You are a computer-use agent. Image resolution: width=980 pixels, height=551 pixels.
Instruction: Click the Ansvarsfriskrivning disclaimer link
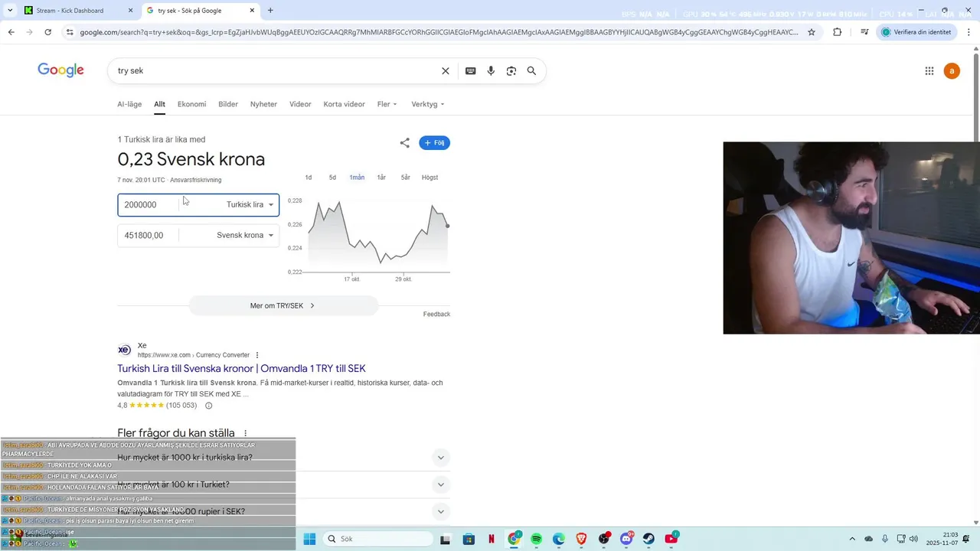click(196, 180)
